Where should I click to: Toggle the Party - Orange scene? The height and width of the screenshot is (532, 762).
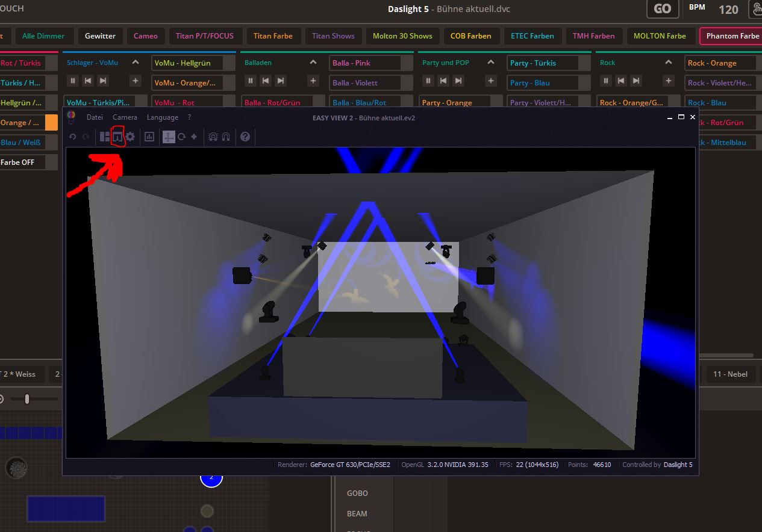click(x=461, y=102)
